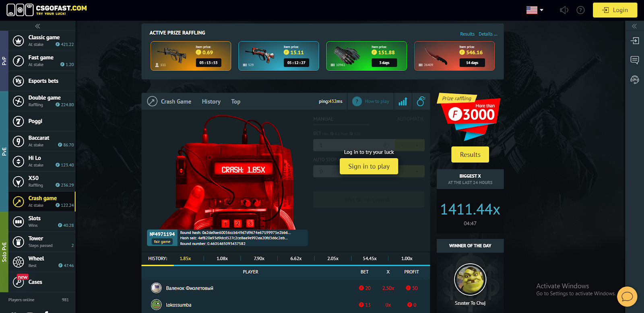The height and width of the screenshot is (313, 644).
Task: Open the Esports bets VS icon
Action: pos(18,81)
